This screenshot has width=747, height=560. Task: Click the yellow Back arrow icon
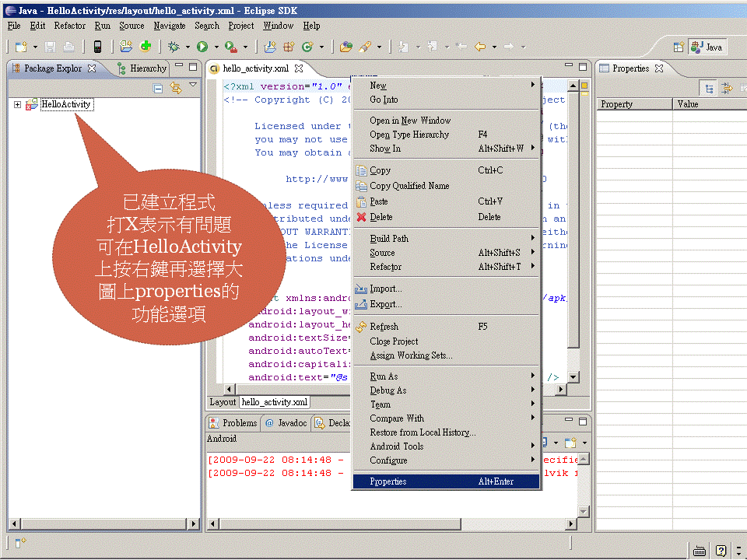pos(480,47)
